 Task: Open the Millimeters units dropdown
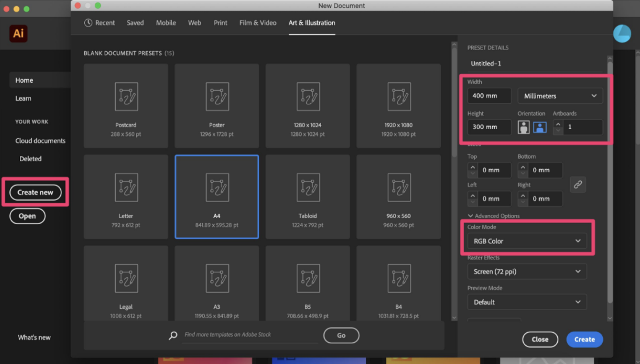(560, 95)
